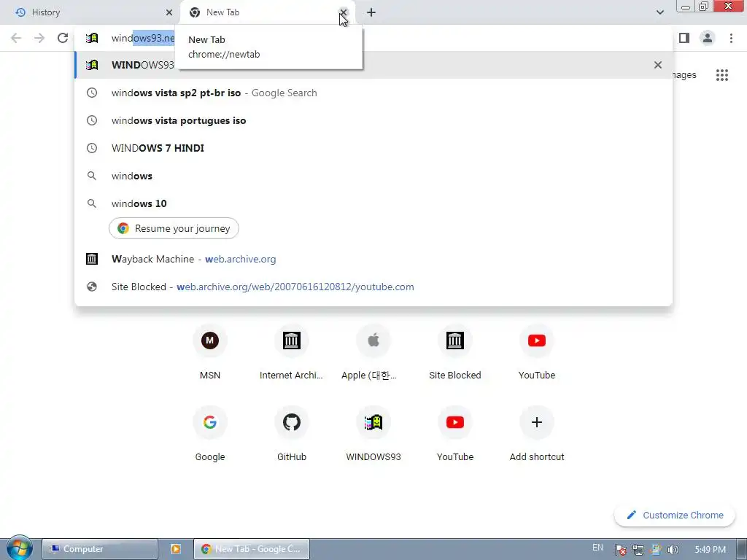Open Action Center flag tray icon
747x560 pixels.
pyautogui.click(x=620, y=550)
